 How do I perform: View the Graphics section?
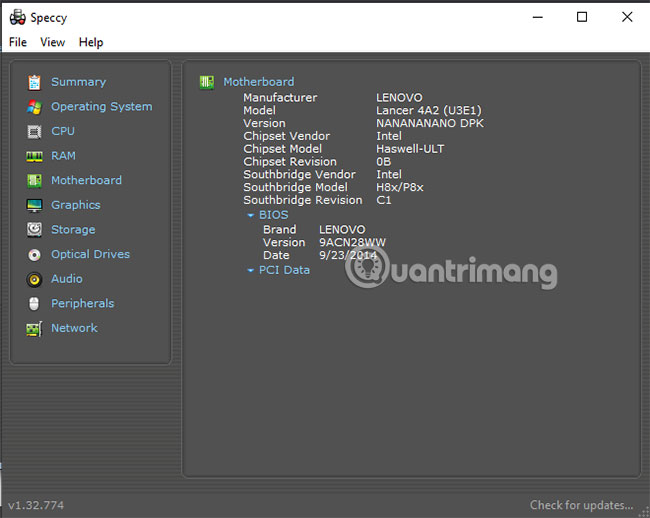pyautogui.click(x=76, y=205)
